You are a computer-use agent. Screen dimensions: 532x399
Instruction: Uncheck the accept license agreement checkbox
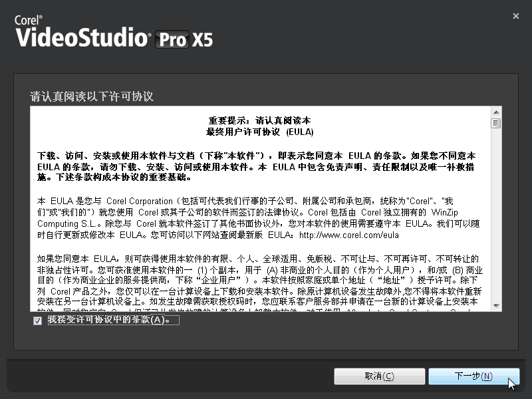tap(38, 321)
